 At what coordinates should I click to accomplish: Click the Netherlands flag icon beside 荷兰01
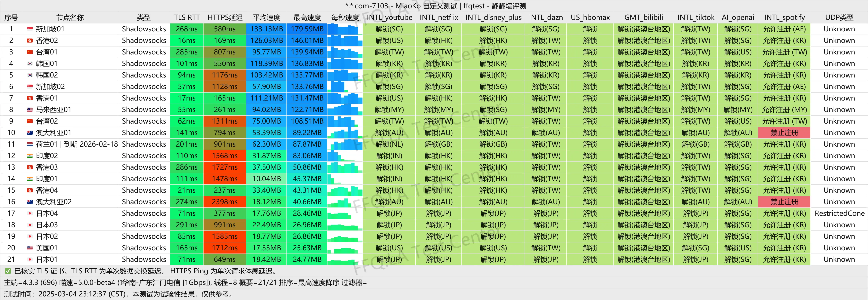[x=30, y=144]
